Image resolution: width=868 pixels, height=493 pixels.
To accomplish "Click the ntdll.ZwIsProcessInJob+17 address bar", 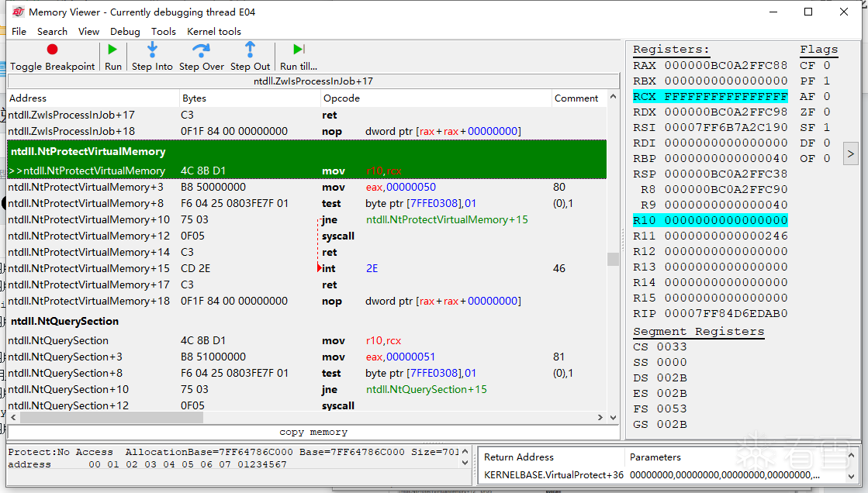I will click(x=313, y=81).
